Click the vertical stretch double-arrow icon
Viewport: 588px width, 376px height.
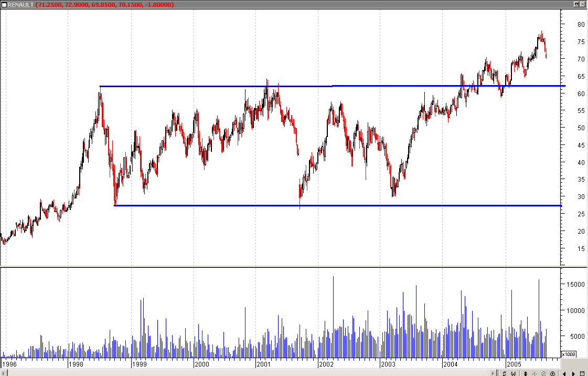tap(526, 373)
